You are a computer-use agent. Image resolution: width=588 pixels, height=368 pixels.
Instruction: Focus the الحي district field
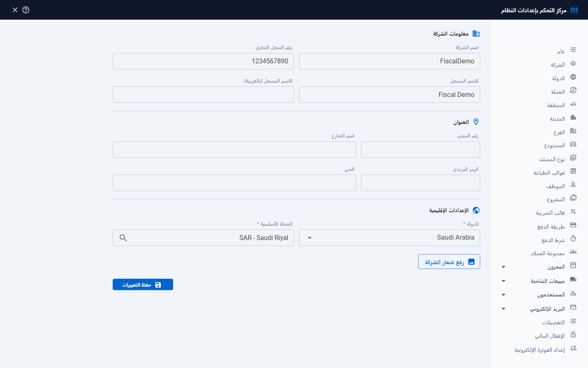234,183
